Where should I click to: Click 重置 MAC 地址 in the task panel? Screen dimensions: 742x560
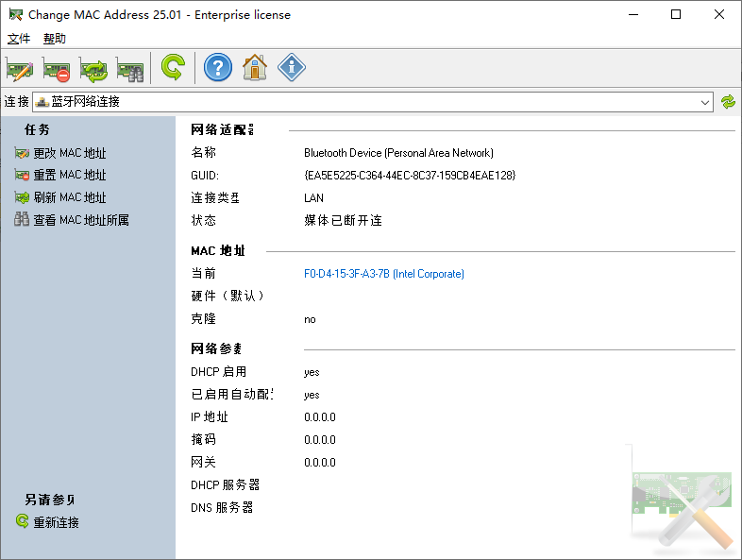tap(70, 176)
